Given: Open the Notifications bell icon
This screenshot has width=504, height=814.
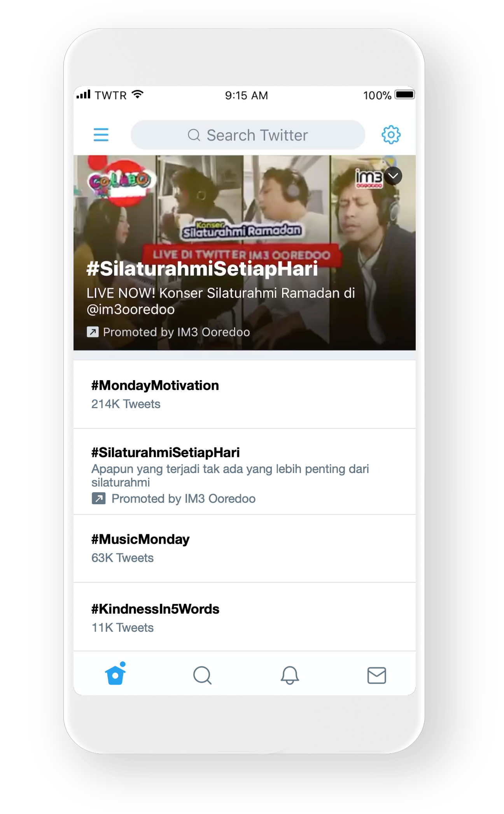Looking at the screenshot, I should coord(290,675).
